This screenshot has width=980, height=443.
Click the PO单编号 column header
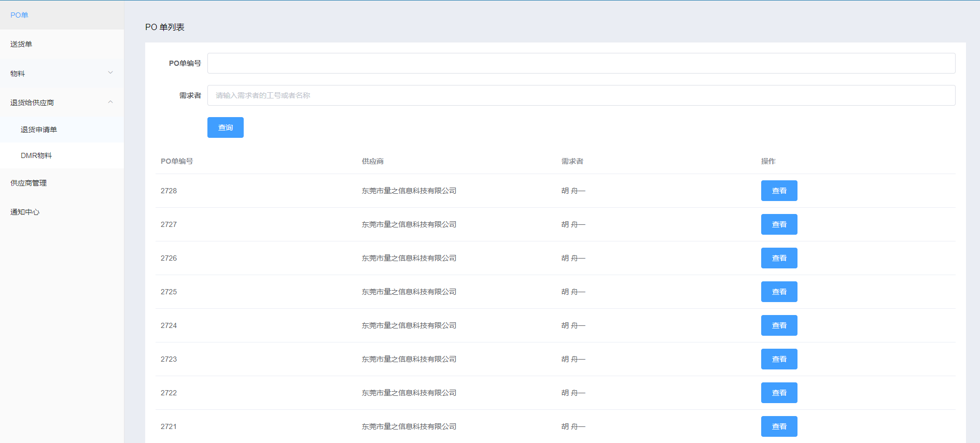click(x=177, y=161)
